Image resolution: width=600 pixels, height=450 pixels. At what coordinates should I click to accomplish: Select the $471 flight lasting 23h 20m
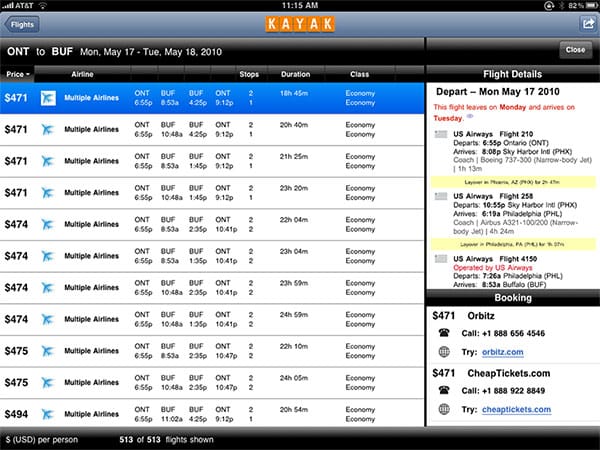click(212, 193)
